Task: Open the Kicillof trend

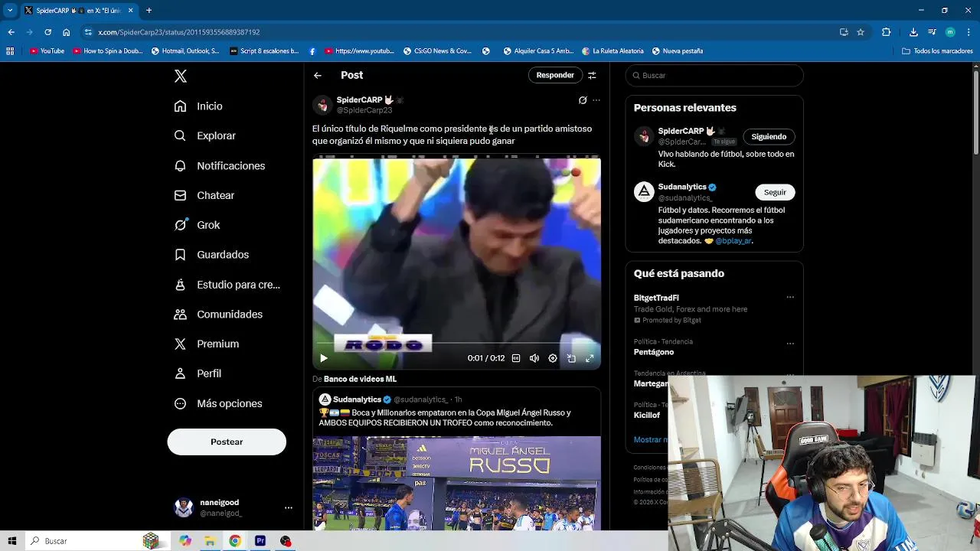Action: point(647,415)
